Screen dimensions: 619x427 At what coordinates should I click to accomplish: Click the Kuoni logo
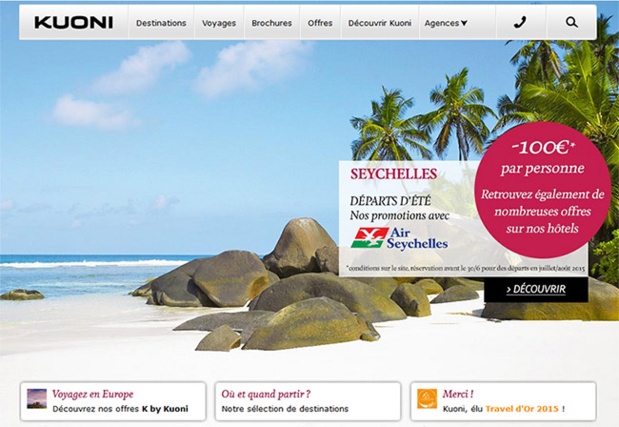pyautogui.click(x=74, y=22)
